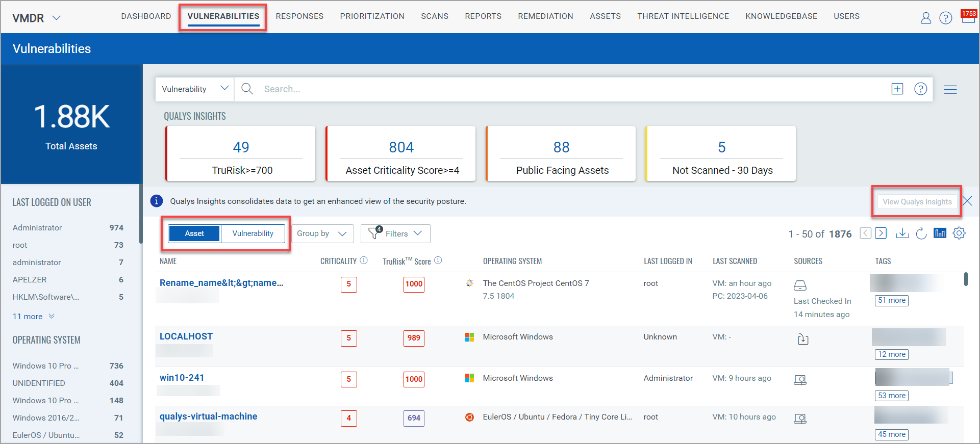
Task: Open the Rename_name asset link
Action: (x=221, y=283)
